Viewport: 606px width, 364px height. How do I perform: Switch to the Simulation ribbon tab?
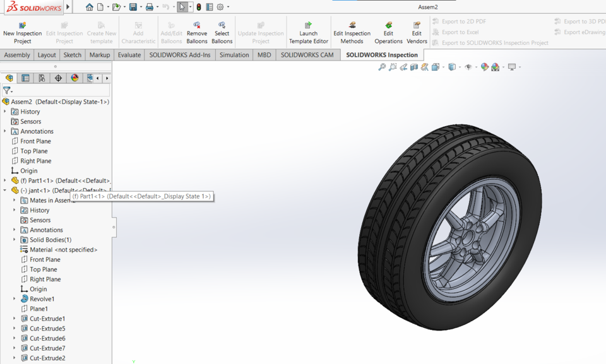tap(234, 55)
